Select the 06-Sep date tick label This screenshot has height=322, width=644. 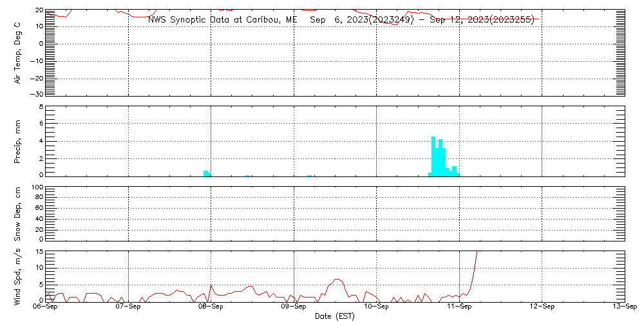45,308
